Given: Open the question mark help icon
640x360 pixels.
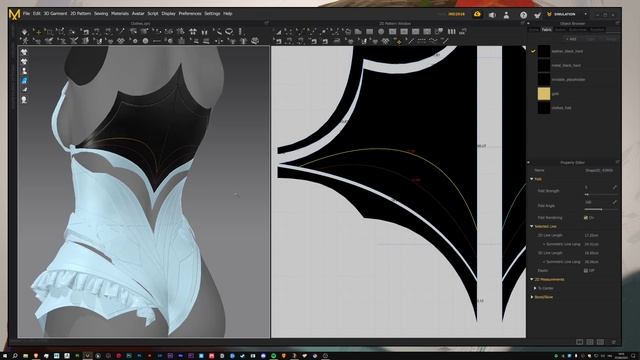Looking at the screenshot, I should pyautogui.click(x=523, y=15).
